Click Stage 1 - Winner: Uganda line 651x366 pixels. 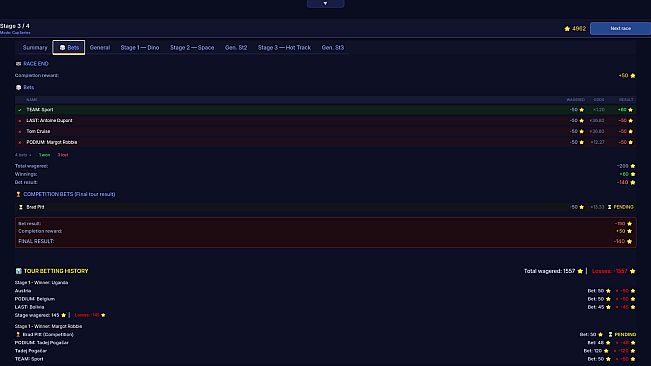[x=42, y=283]
